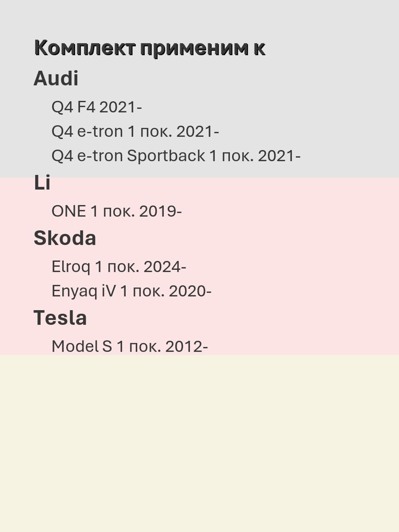Image resolution: width=399 pixels, height=532 pixels.
Task: Click the word "применим" in the title
Action: coord(194,49)
